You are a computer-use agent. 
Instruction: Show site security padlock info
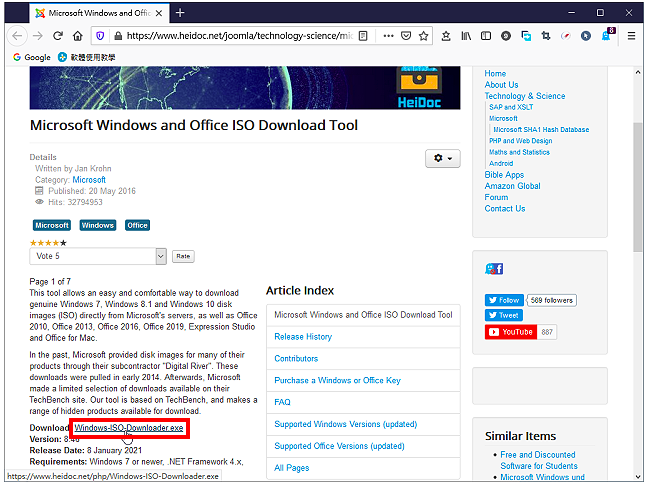[x=118, y=36]
